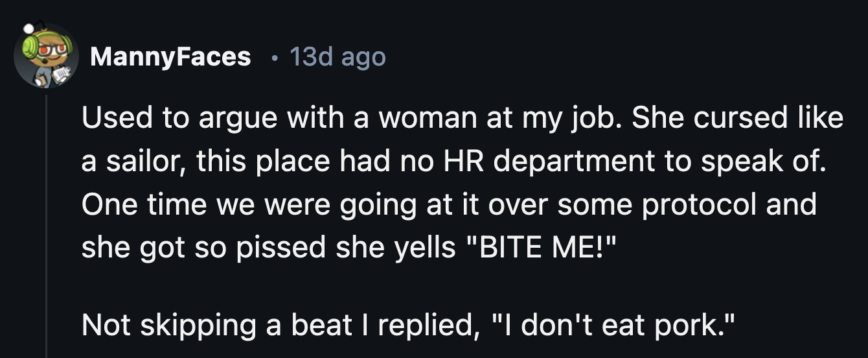Open the MannyFaces user profile link
The height and width of the screenshot is (358, 868).
[170, 57]
